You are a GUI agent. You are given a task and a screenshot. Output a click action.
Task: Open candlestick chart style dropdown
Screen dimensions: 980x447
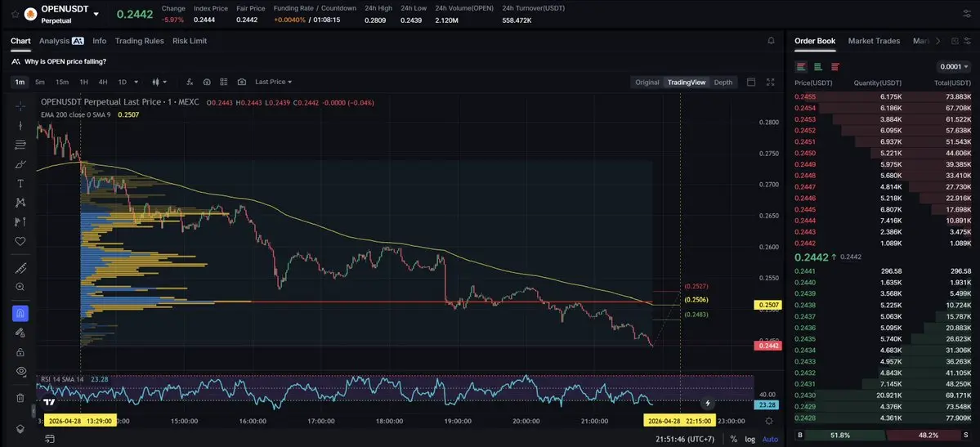tap(160, 82)
